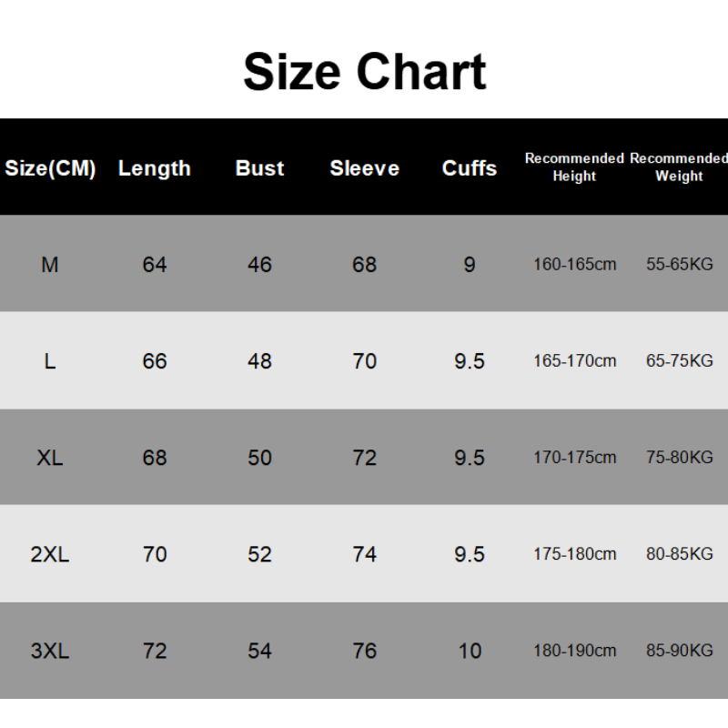Select the Bust column header

click(259, 168)
